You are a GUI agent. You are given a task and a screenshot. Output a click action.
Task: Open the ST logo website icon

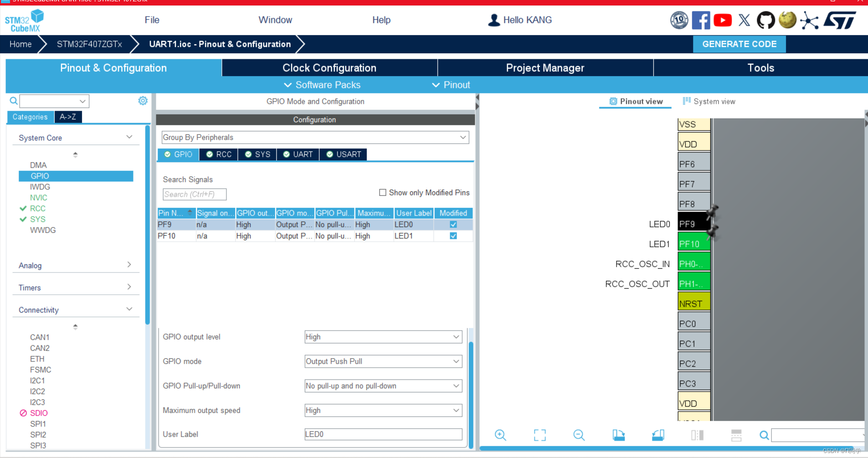pos(840,20)
